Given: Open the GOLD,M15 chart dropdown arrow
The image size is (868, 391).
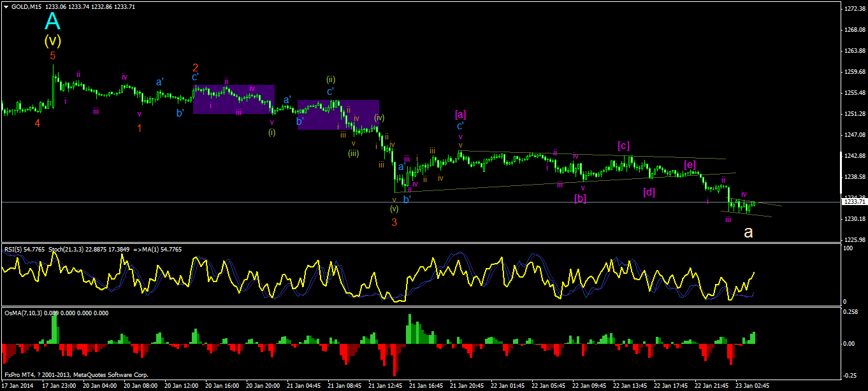Looking at the screenshot, I should pyautogui.click(x=7, y=6).
